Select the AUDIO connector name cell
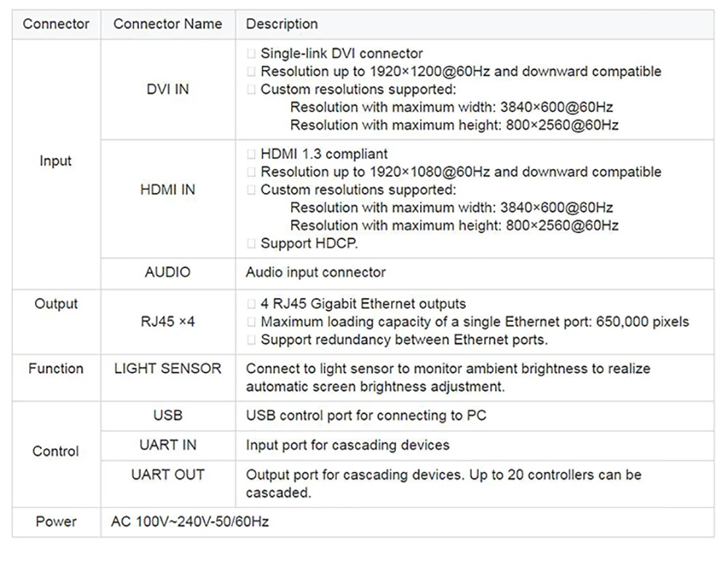Screen dimensions: 728x577 click(167, 272)
